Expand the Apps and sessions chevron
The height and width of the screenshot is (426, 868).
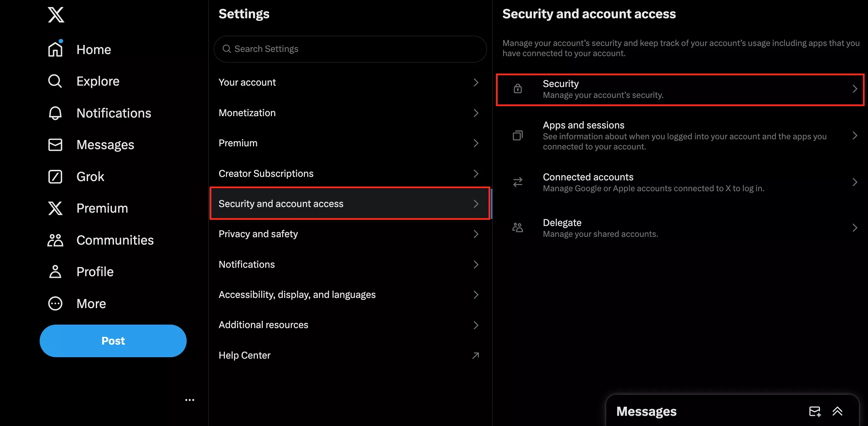point(855,135)
